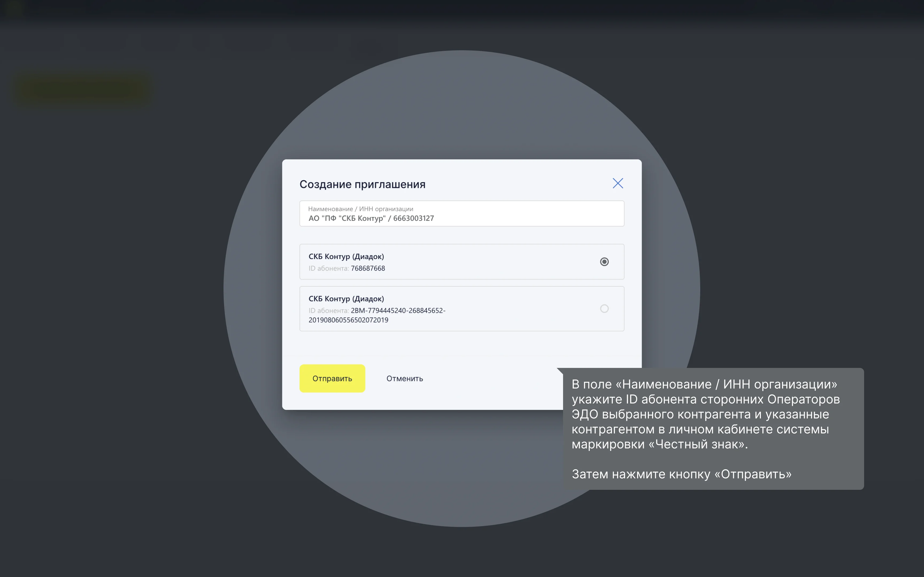
Task: Click the first СКБ Контур (Диадок) label
Action: coord(346,256)
